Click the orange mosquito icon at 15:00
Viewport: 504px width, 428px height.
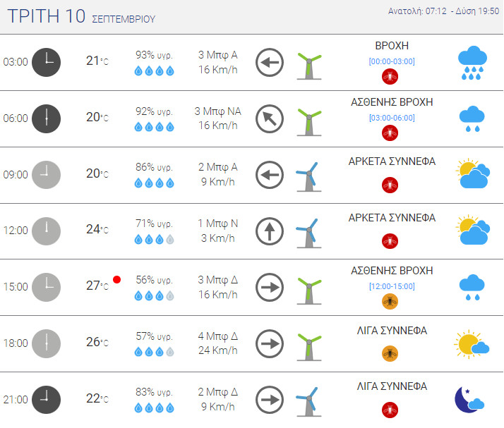[390, 302]
